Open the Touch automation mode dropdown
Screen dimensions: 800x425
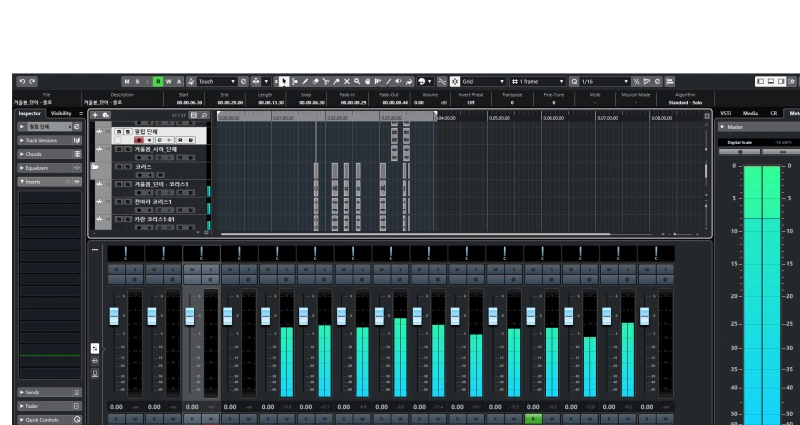(232, 81)
